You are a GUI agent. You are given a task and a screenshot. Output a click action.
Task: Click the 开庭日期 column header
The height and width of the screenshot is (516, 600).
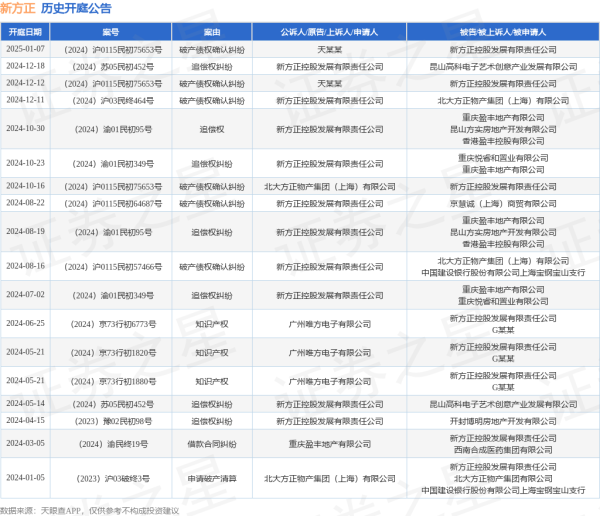[25, 32]
